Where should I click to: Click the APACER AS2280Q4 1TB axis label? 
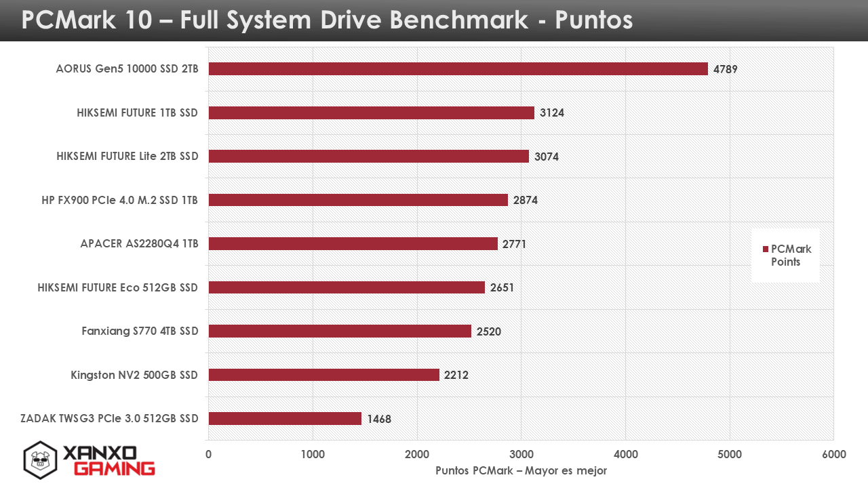coord(139,244)
